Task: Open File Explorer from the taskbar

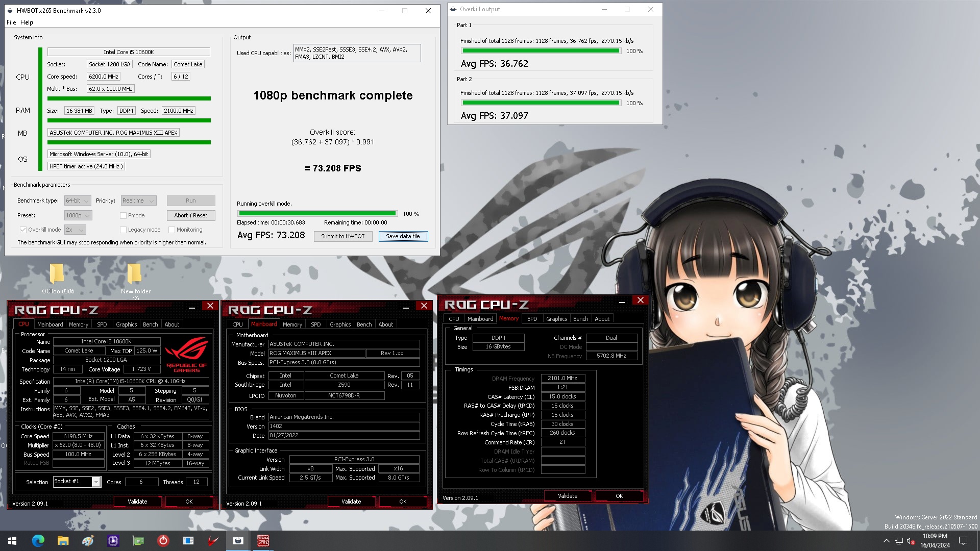Action: [63, 541]
